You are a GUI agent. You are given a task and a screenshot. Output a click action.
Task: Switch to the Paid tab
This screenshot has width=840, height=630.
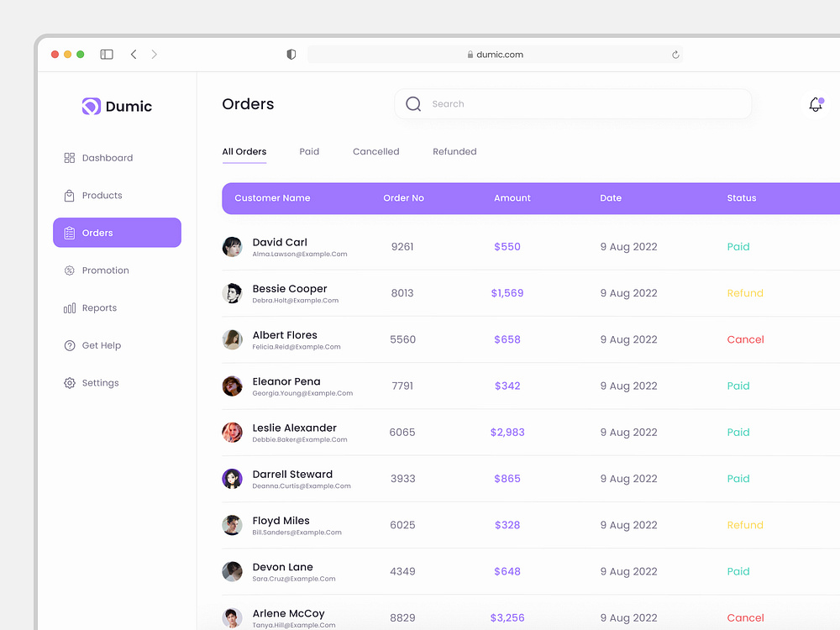(309, 152)
